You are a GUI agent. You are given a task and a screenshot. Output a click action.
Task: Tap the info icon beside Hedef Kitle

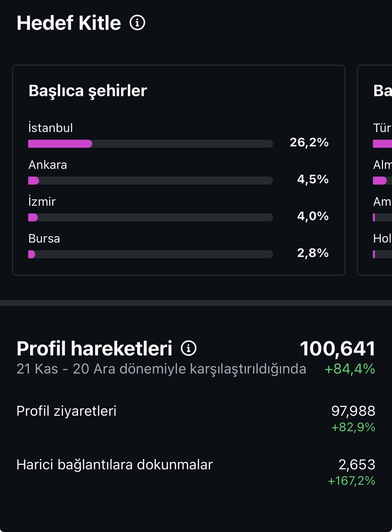(137, 23)
